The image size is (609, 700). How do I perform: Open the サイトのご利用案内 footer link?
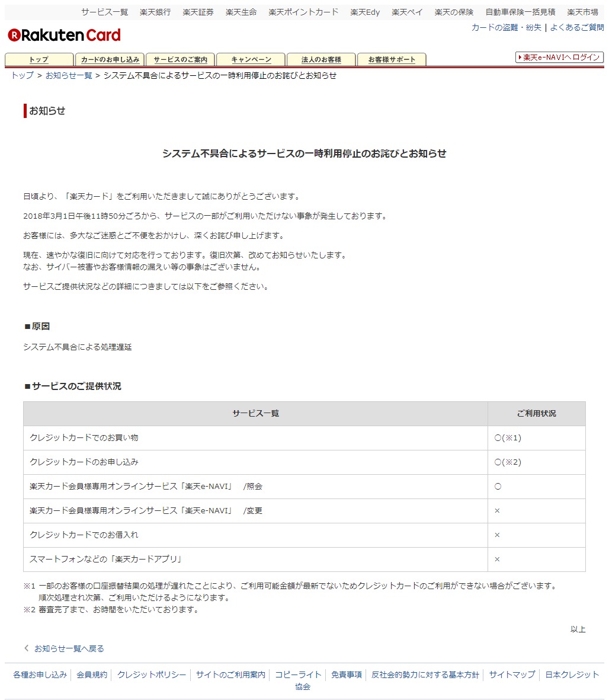click(x=230, y=675)
